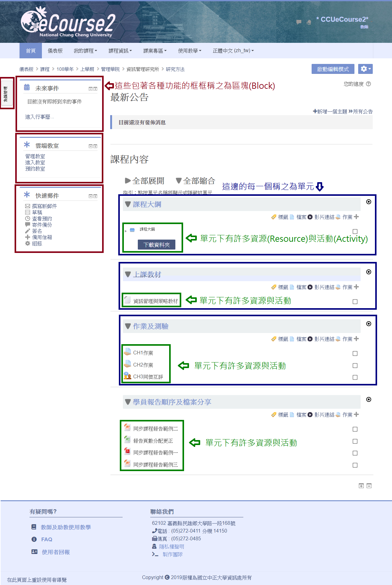The width and height of the screenshot is (392, 585).
Task: Open the 課程資訊 menu
Action: (120, 51)
